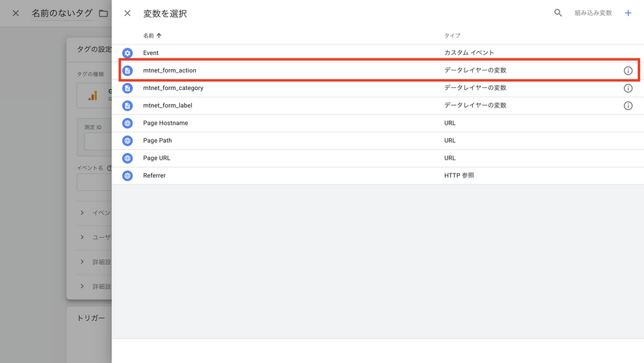Click the search magnifier icon
Image resolution: width=644 pixels, height=363 pixels.
[557, 13]
